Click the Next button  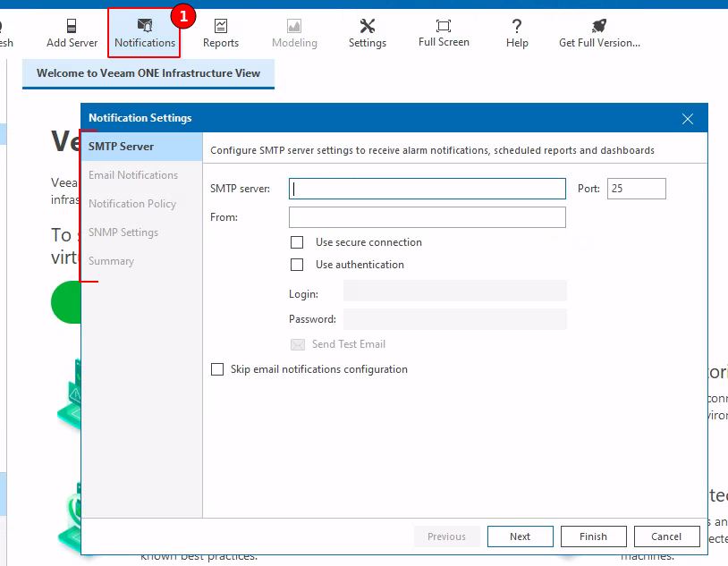pos(520,536)
